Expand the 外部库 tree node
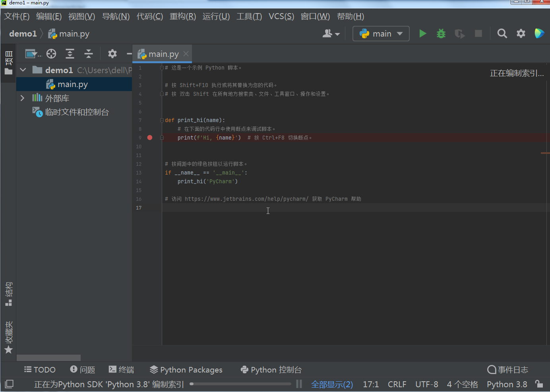Image resolution: width=550 pixels, height=392 pixels. click(23, 98)
